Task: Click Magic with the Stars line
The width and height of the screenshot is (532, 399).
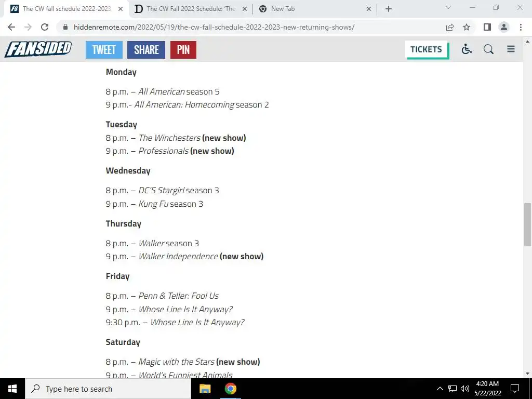Action: (183, 362)
